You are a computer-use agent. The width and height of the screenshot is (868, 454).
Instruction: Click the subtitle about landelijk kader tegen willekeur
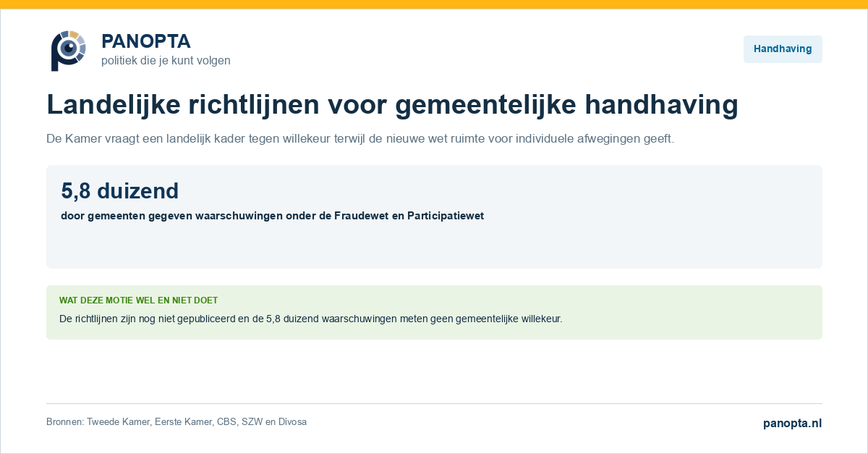tap(360, 139)
